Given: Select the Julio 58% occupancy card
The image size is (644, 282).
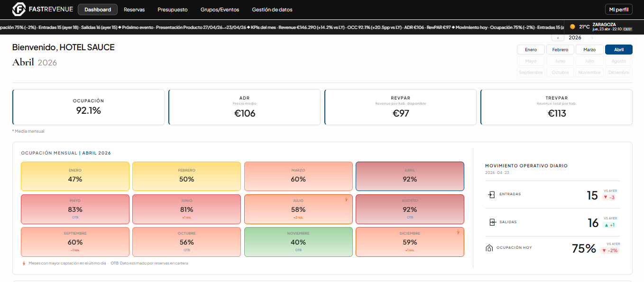Looking at the screenshot, I should point(298,209).
